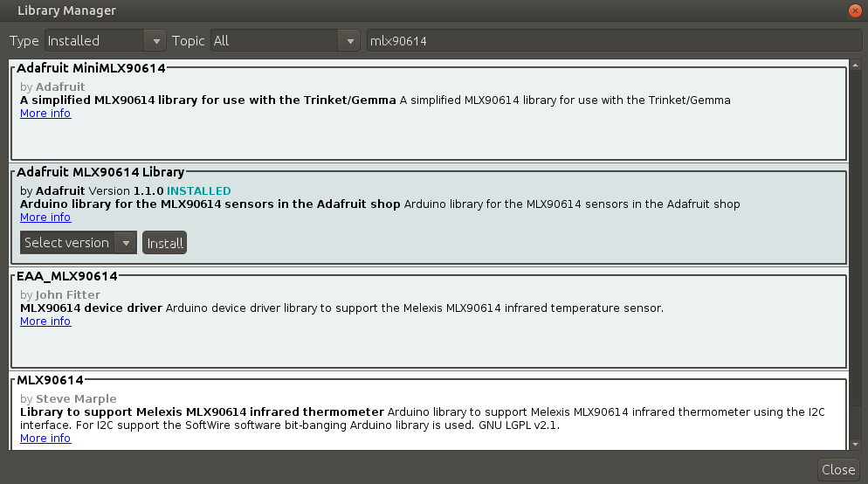Click the scroll up arrow of the library list
Image resolution: width=868 pixels, height=484 pixels.
pos(857,65)
